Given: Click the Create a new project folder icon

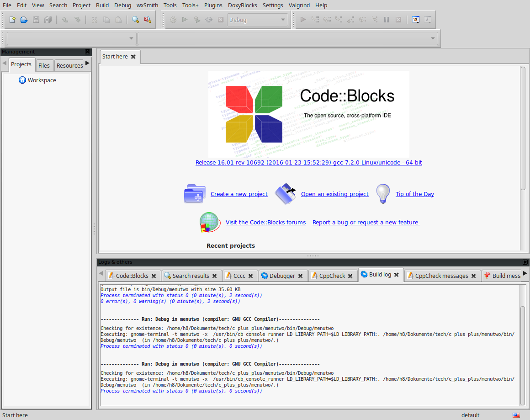Looking at the screenshot, I should (x=195, y=194).
